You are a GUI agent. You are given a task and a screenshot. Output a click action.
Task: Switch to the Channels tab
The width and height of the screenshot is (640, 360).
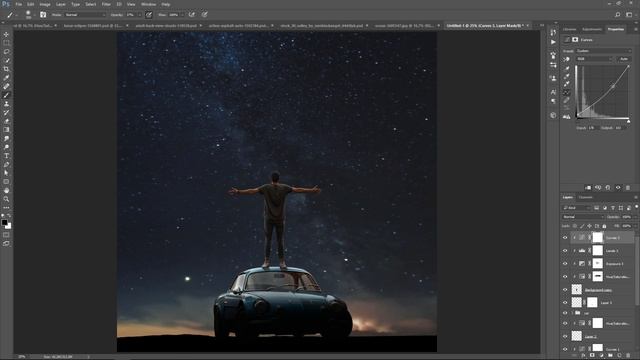click(x=585, y=198)
